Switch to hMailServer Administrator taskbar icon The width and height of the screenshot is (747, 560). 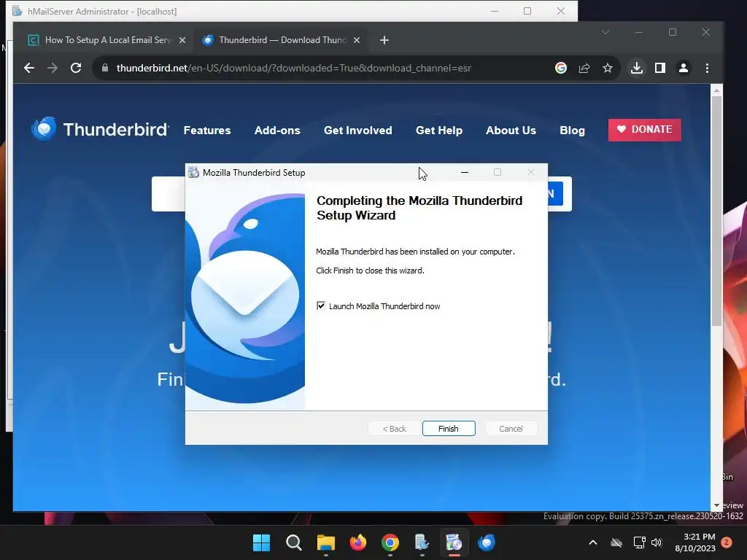point(422,542)
